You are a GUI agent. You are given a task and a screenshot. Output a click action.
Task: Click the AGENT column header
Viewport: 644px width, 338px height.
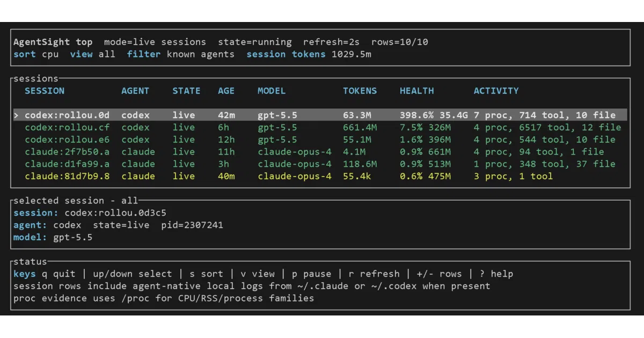(135, 91)
